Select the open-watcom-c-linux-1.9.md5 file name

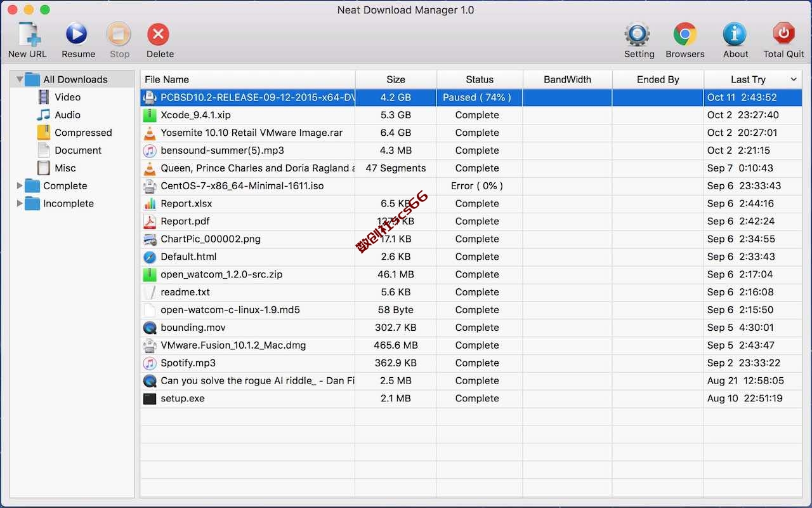pyautogui.click(x=230, y=311)
